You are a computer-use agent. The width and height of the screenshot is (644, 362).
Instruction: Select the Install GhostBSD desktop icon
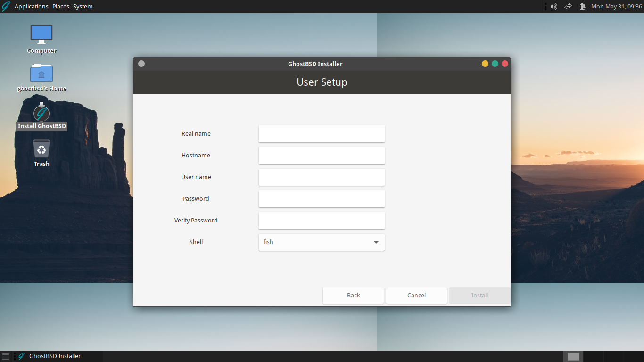pos(41,112)
